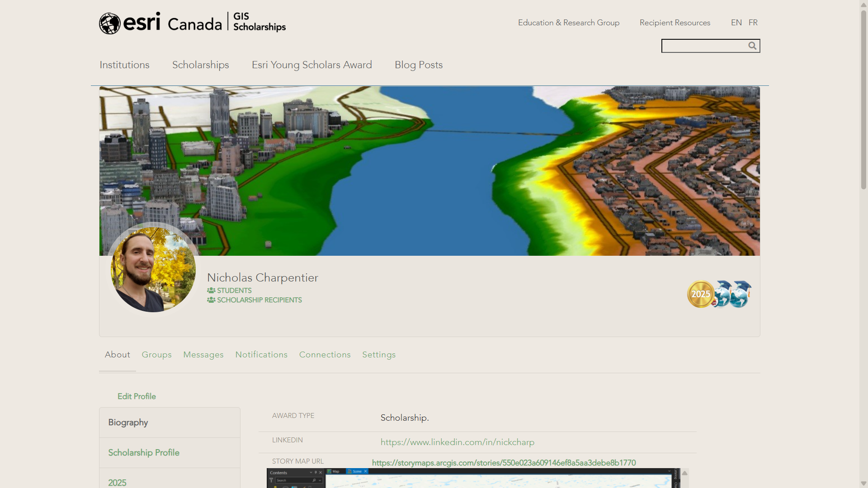Select the Settings tab
This screenshot has height=488, width=868.
[379, 355]
